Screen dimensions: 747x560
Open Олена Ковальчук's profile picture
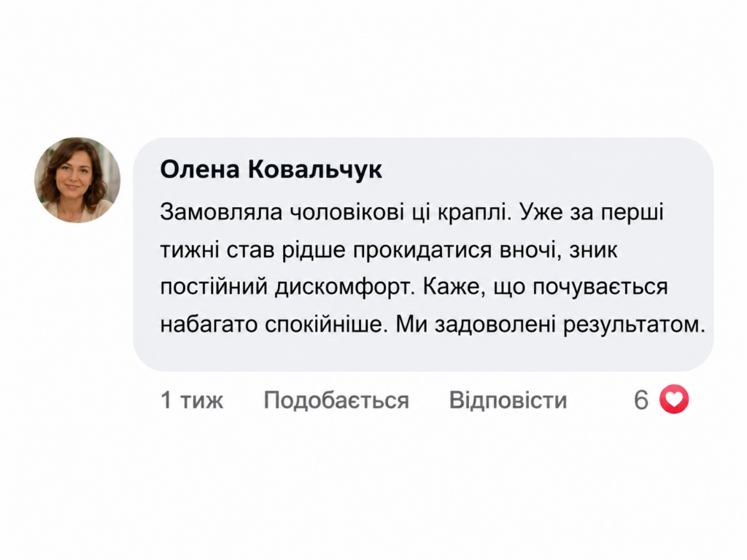click(x=77, y=180)
